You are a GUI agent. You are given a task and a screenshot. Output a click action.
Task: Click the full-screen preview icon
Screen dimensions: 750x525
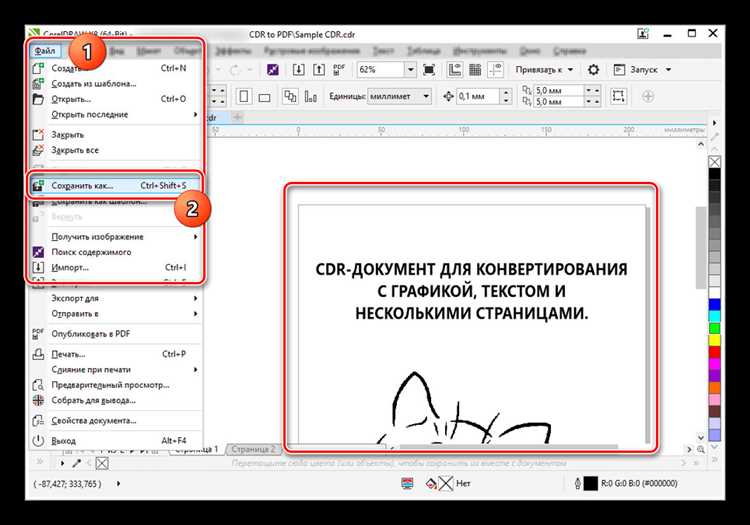[429, 70]
